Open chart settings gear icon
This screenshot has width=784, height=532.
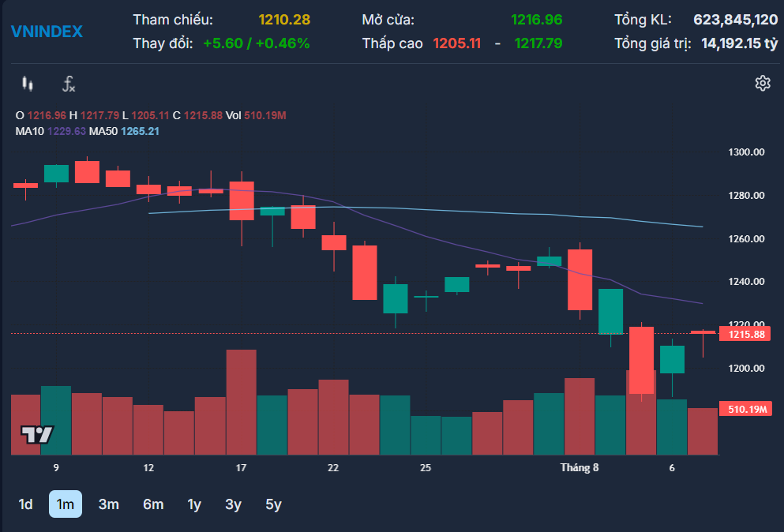pos(763,83)
